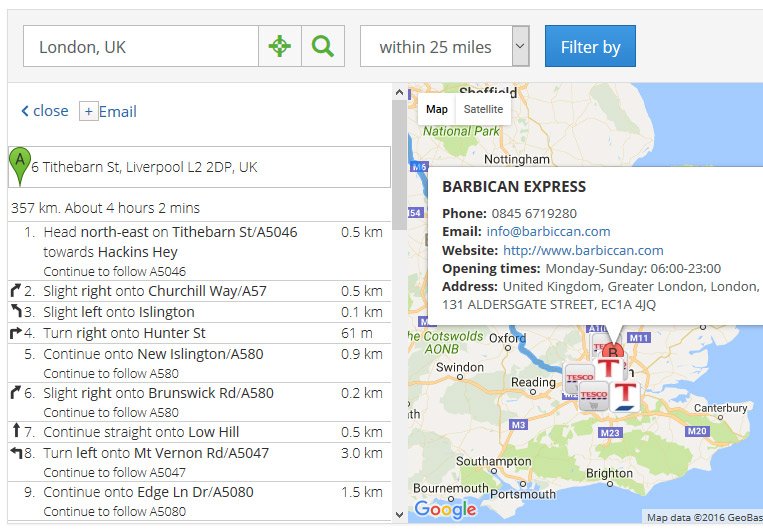Switch to Map view

coord(436,109)
